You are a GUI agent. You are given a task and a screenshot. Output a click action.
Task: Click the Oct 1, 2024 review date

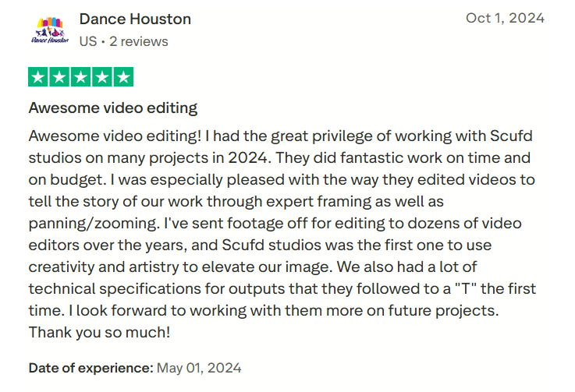(x=505, y=18)
